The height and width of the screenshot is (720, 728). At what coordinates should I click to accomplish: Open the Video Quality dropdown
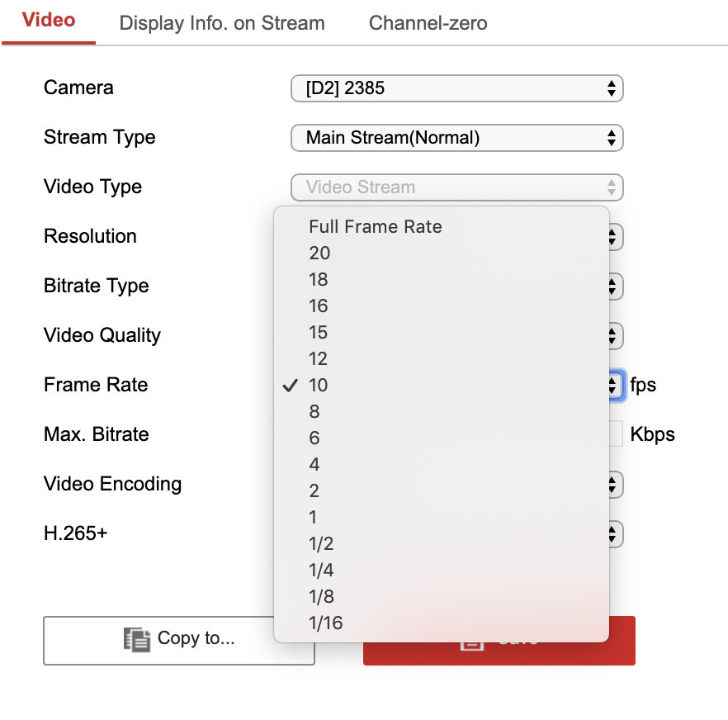point(612,336)
